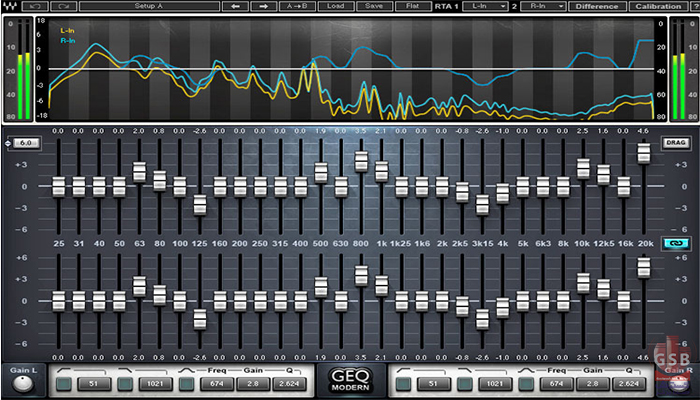Go to the next preset with the right arrow
Screen dimensions: 700x400
click(263, 6)
